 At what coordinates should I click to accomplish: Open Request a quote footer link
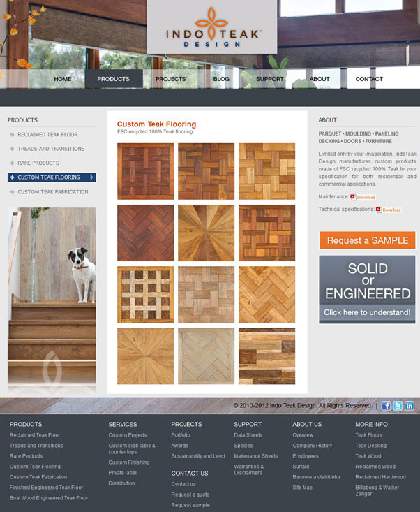coord(190,495)
